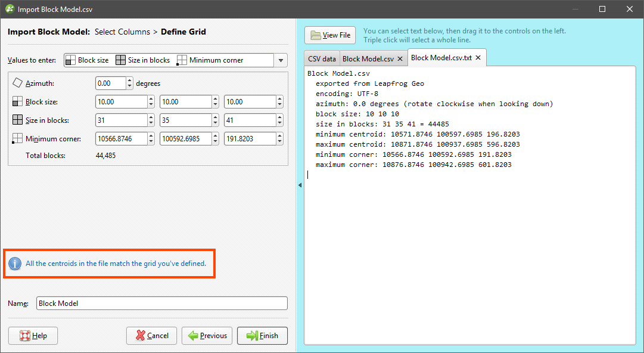
Task: Increase the Azimuth value with up arrow
Action: click(x=130, y=80)
